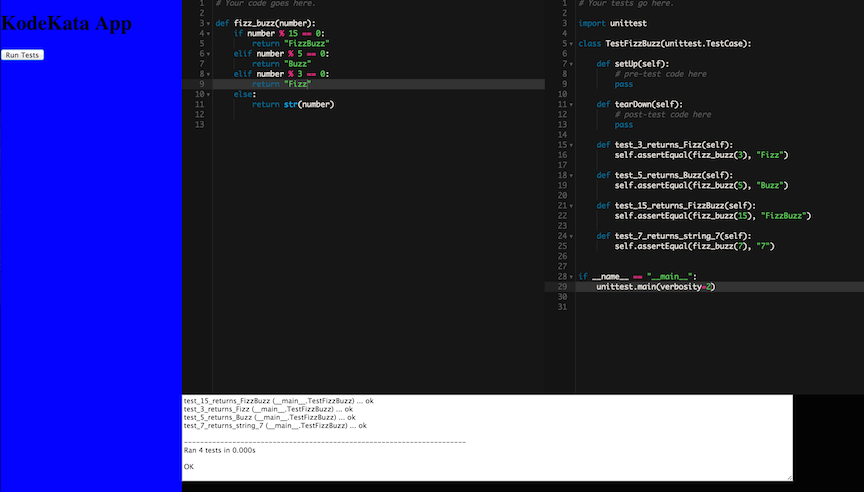Fold the tearDown method arrow
The height and width of the screenshot is (492, 864).
571,105
